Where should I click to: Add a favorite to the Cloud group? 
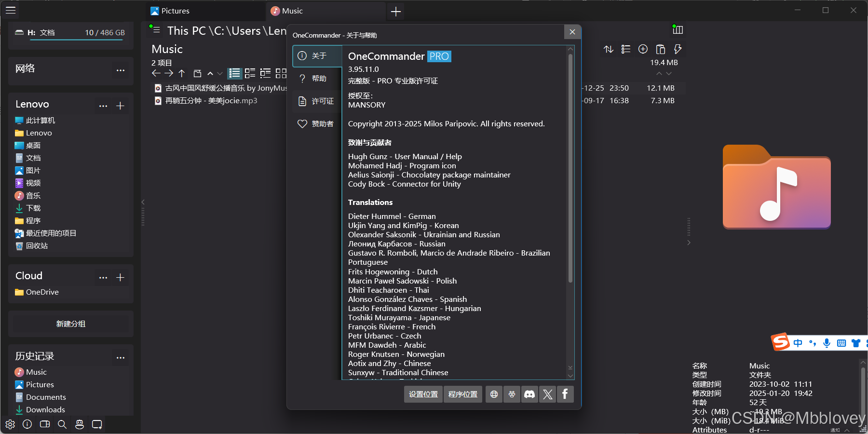(x=121, y=278)
